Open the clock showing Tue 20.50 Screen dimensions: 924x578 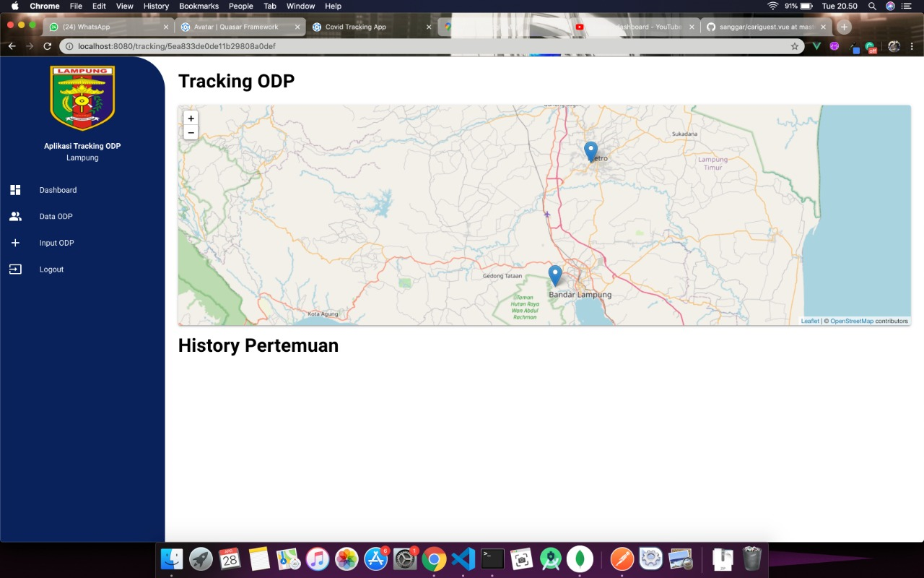[x=840, y=6]
